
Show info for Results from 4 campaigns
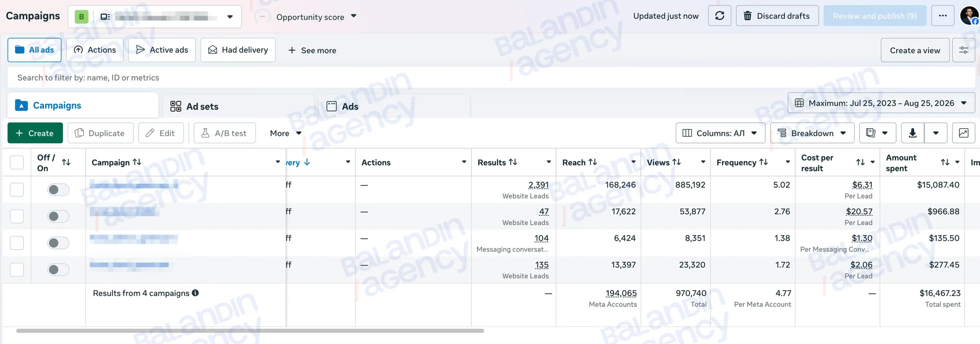pos(196,293)
